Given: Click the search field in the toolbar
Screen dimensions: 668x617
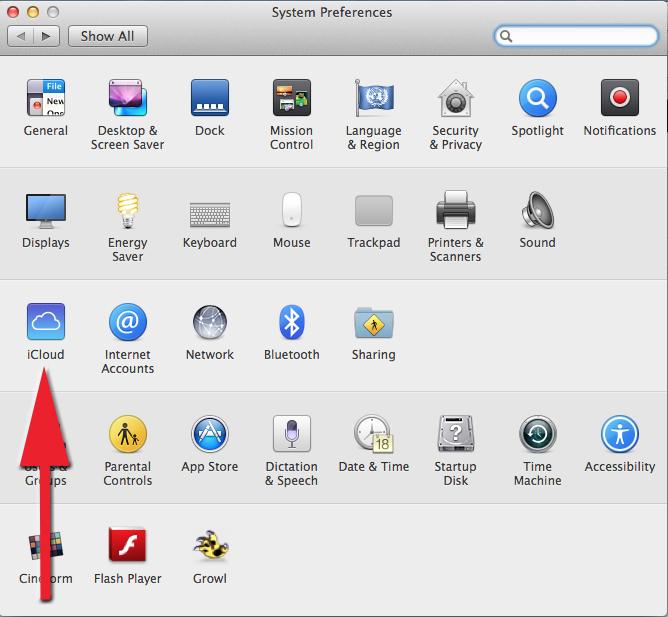Looking at the screenshot, I should (576, 36).
